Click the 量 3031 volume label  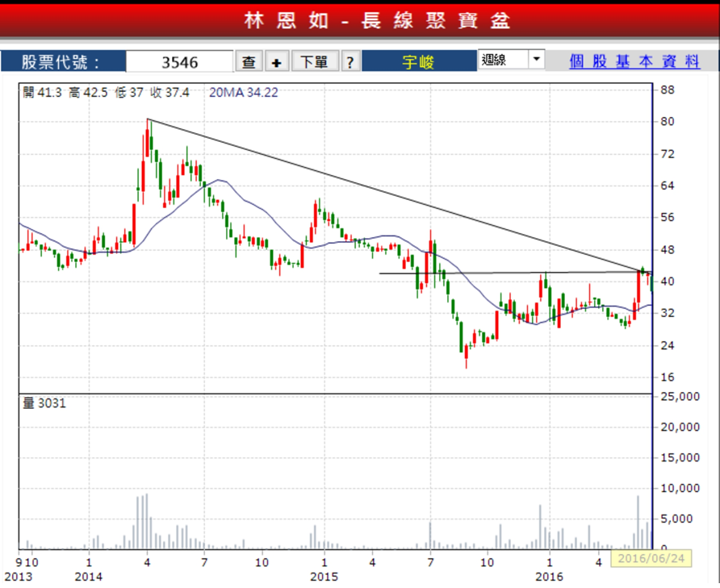click(45, 403)
